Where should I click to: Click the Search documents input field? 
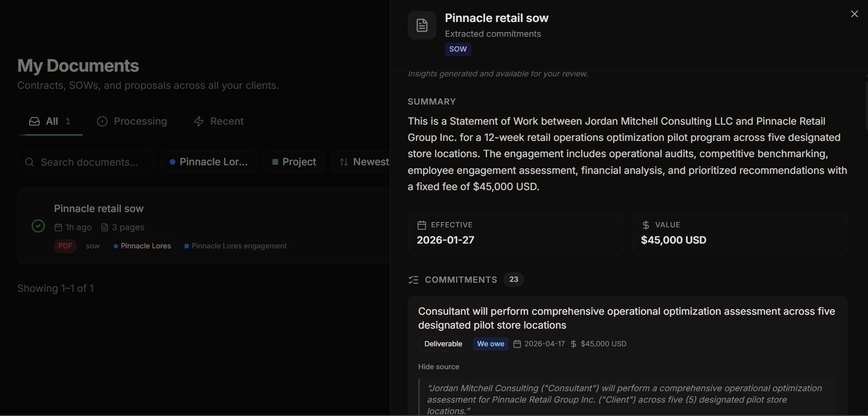point(86,162)
